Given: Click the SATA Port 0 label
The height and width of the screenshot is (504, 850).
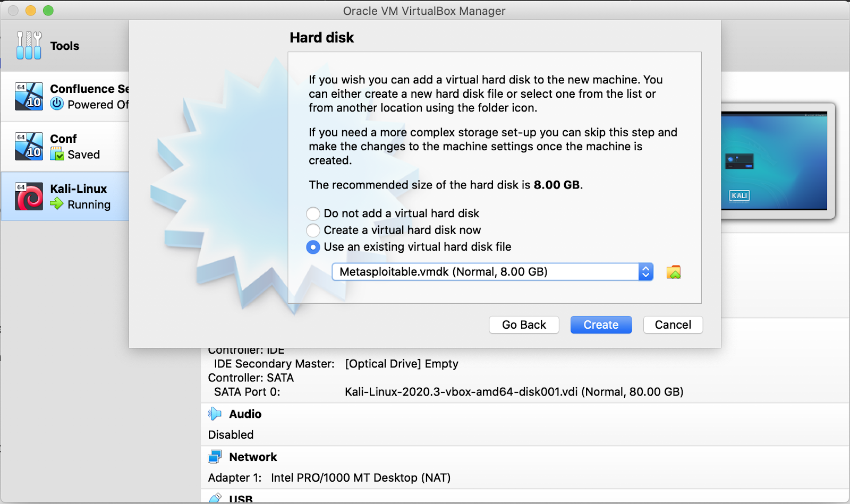Looking at the screenshot, I should click(247, 392).
